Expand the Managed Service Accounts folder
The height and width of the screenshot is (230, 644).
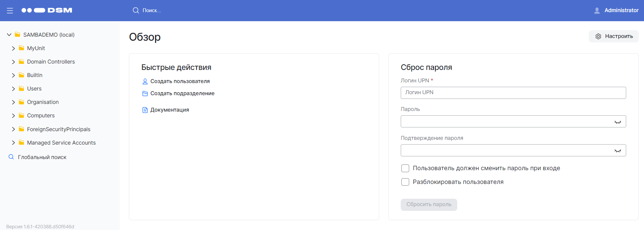pos(13,143)
